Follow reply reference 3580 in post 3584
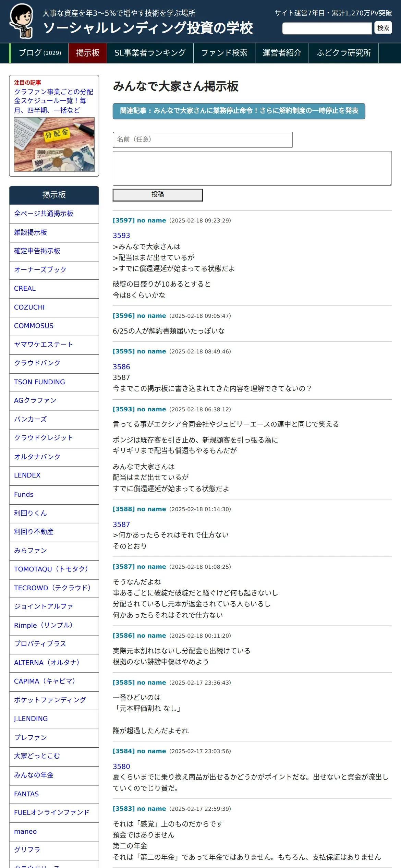This screenshot has width=401, height=868. (x=121, y=767)
